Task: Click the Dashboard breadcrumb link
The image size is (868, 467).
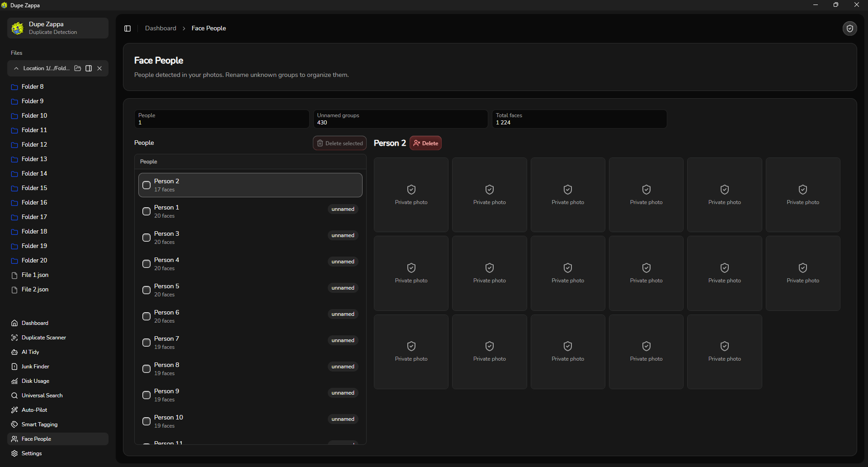Action: (x=160, y=28)
